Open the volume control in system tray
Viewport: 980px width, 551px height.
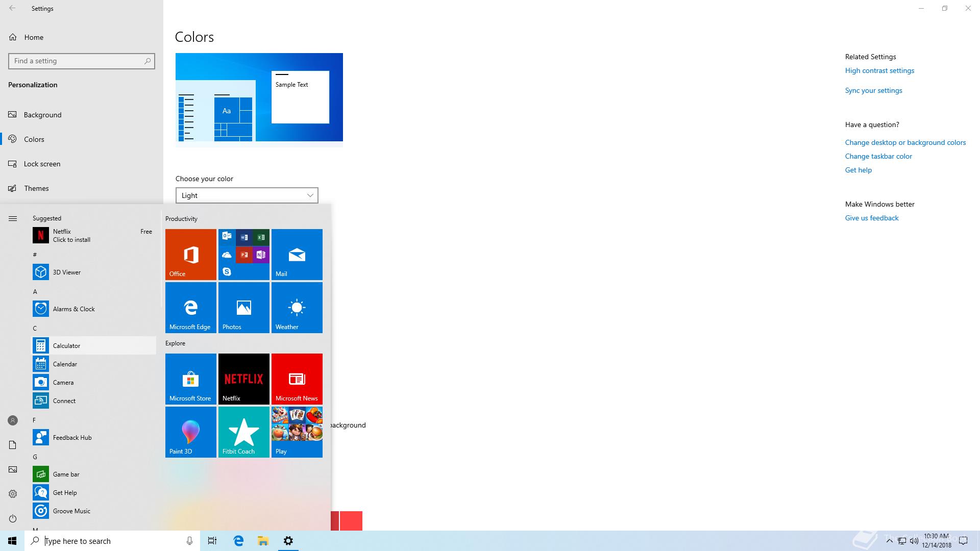tap(914, 541)
